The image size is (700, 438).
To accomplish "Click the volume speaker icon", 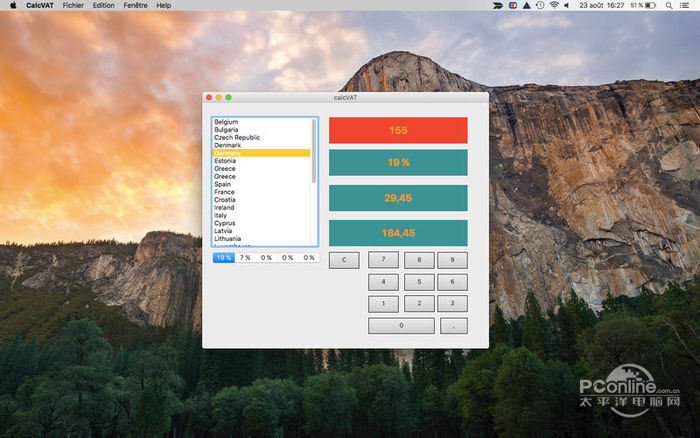I will click(x=568, y=5).
